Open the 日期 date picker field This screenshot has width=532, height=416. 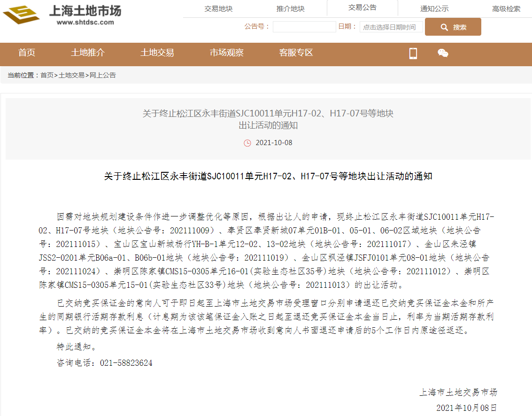click(x=391, y=27)
